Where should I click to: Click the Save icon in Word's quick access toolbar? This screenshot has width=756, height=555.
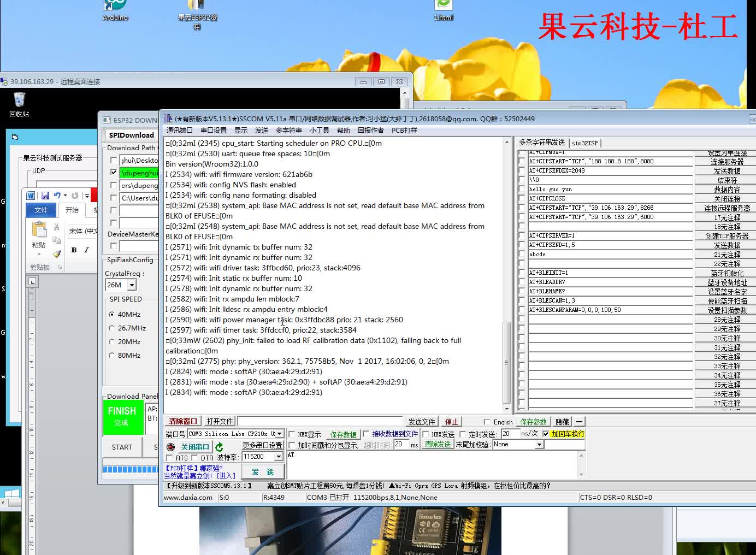pos(45,196)
